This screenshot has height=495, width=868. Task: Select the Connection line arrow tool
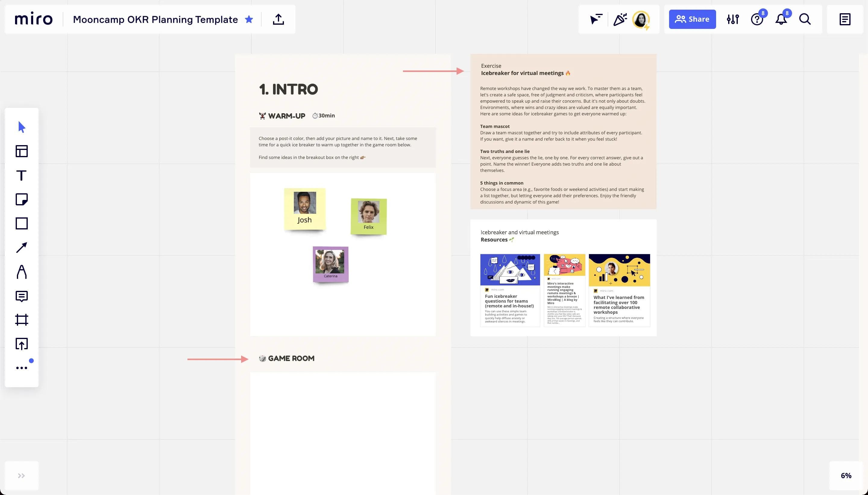[21, 247]
